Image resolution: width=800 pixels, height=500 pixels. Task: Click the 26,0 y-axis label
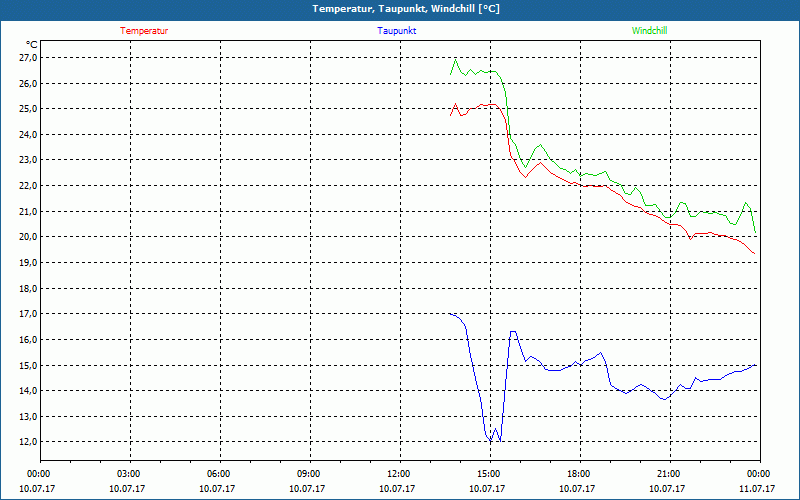(28, 83)
